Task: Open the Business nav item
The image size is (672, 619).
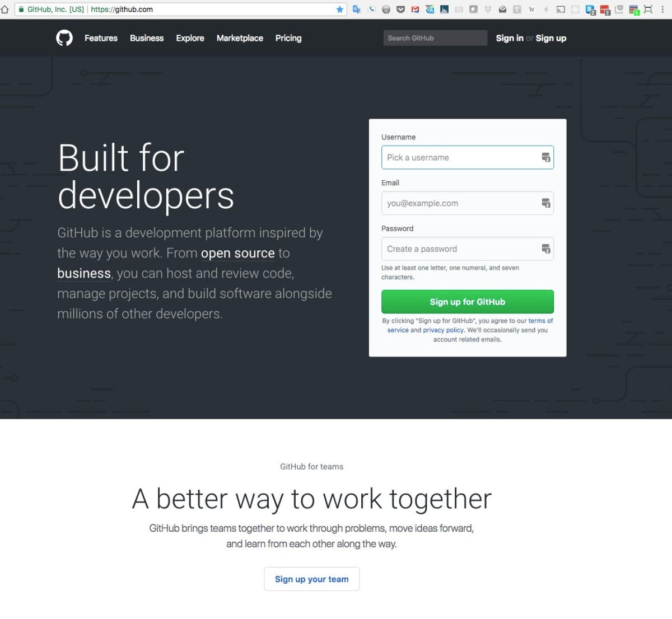Action: (x=147, y=38)
